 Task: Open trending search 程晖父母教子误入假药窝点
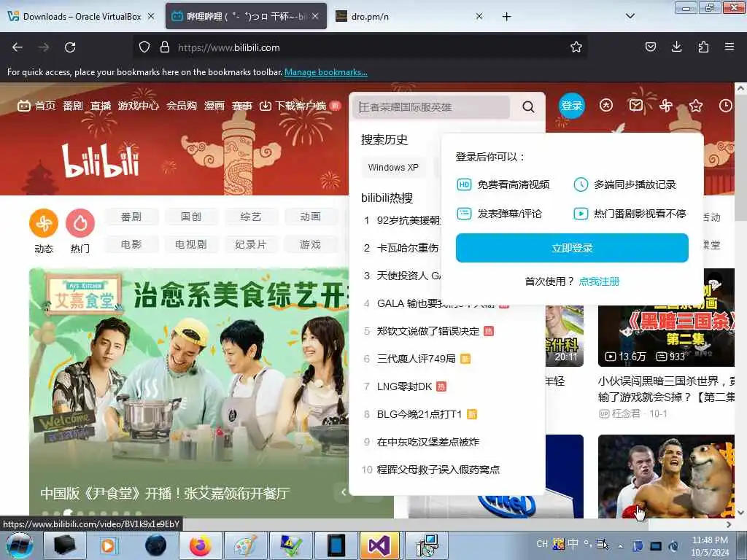click(438, 469)
